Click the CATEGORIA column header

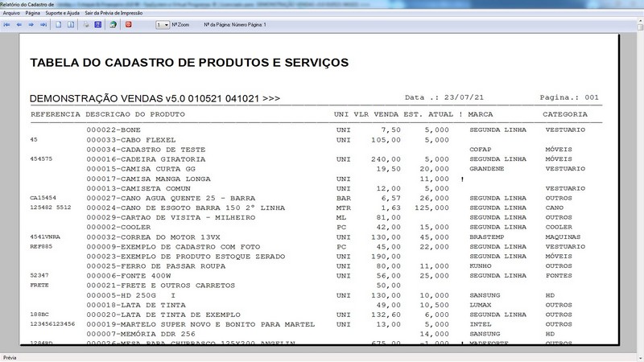(565, 114)
